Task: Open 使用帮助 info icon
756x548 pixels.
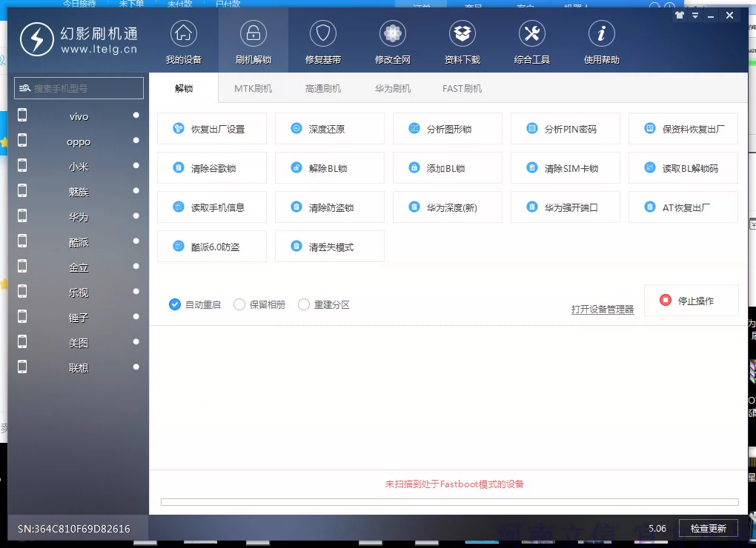Action: (601, 33)
